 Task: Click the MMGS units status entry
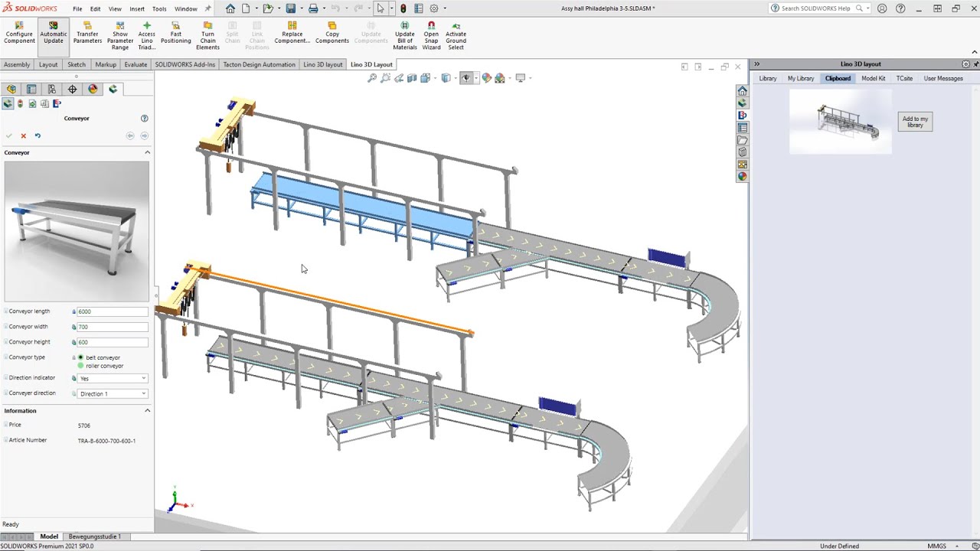tap(936, 546)
